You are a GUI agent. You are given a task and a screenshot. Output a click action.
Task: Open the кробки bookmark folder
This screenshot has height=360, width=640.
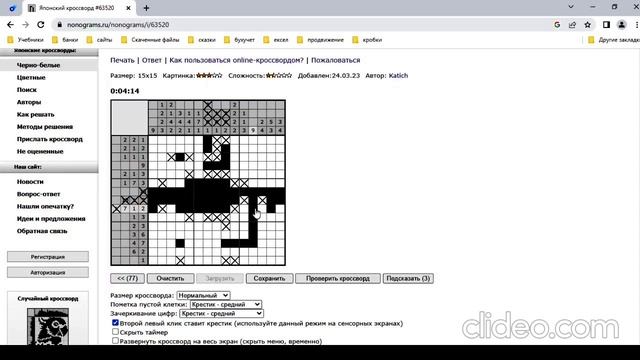pyautogui.click(x=367, y=40)
